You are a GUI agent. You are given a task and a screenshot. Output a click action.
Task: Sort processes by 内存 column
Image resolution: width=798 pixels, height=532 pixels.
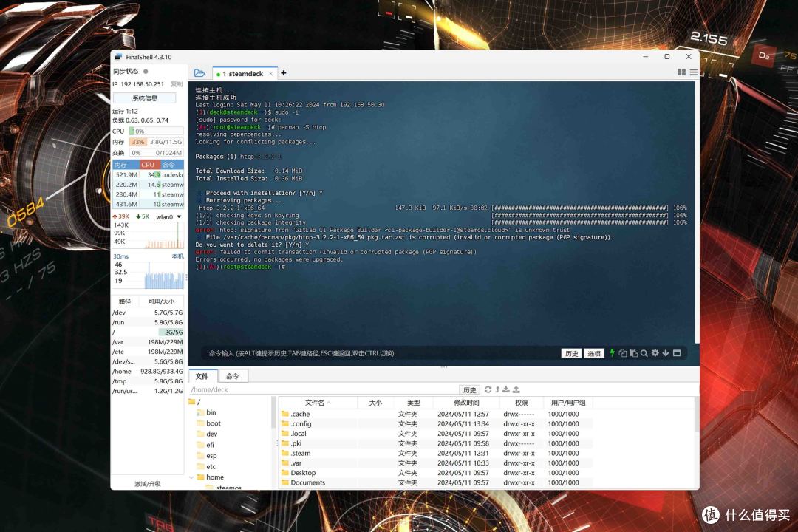click(126, 165)
